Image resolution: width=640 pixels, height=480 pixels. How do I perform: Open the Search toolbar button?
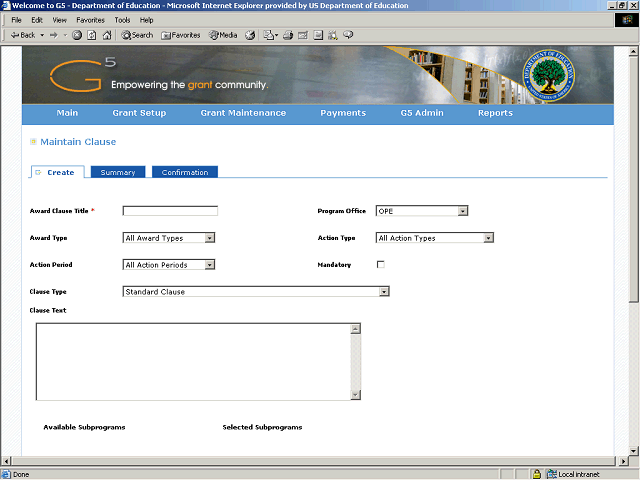137,35
